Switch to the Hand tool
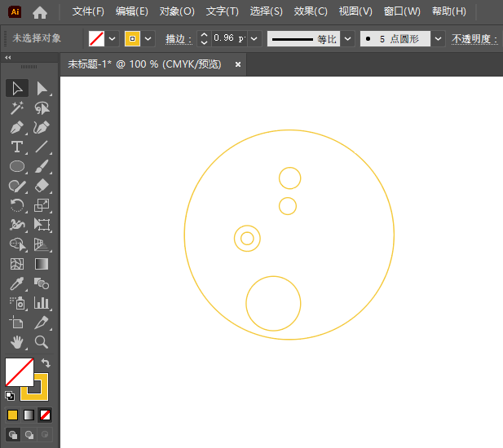 tap(16, 342)
